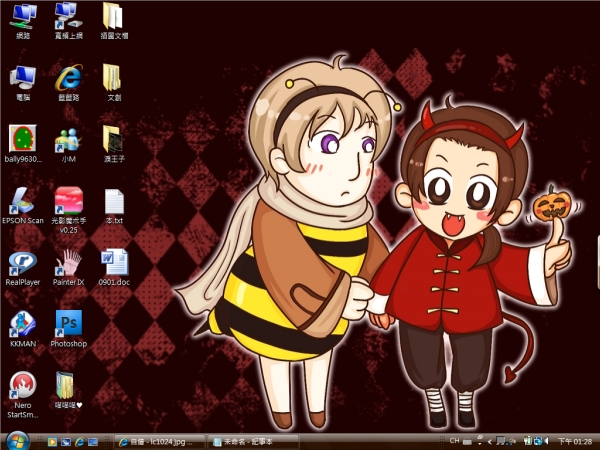The width and height of the screenshot is (600, 450).
Task: Select the 0901.doc Word document
Action: click(x=114, y=267)
